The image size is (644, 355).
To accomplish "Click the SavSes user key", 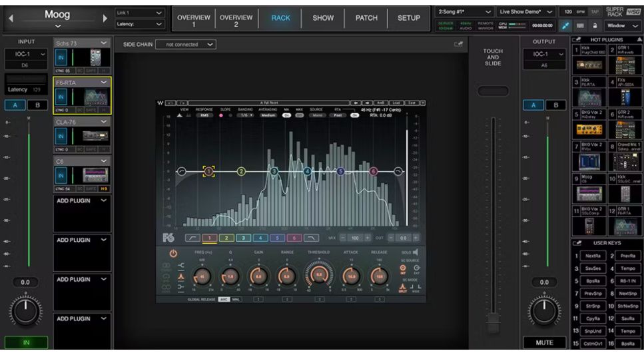I will (x=593, y=268).
